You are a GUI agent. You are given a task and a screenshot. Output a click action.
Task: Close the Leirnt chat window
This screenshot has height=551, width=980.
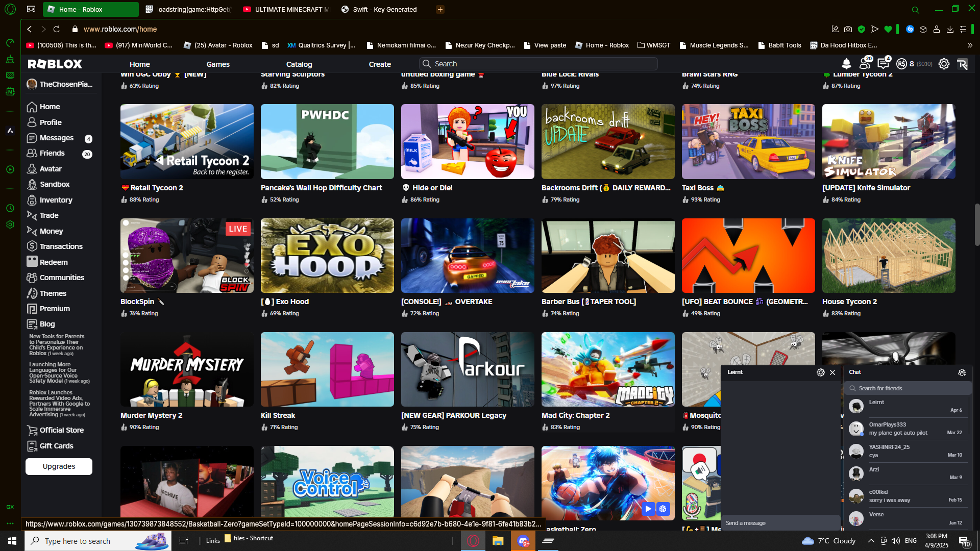(832, 372)
